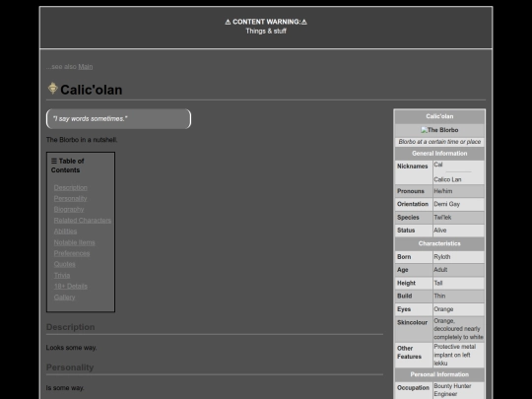Open Preferences link in table of contents
The width and height of the screenshot is (532, 399).
click(x=72, y=253)
